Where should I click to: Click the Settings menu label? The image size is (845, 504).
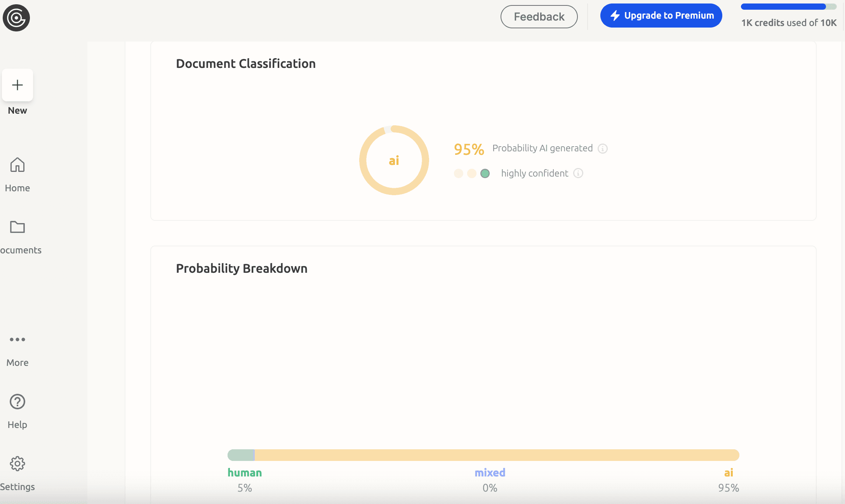point(17,487)
